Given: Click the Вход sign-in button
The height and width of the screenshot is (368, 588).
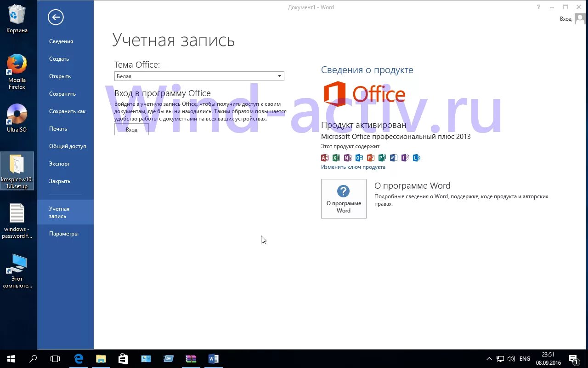Looking at the screenshot, I should tap(131, 130).
